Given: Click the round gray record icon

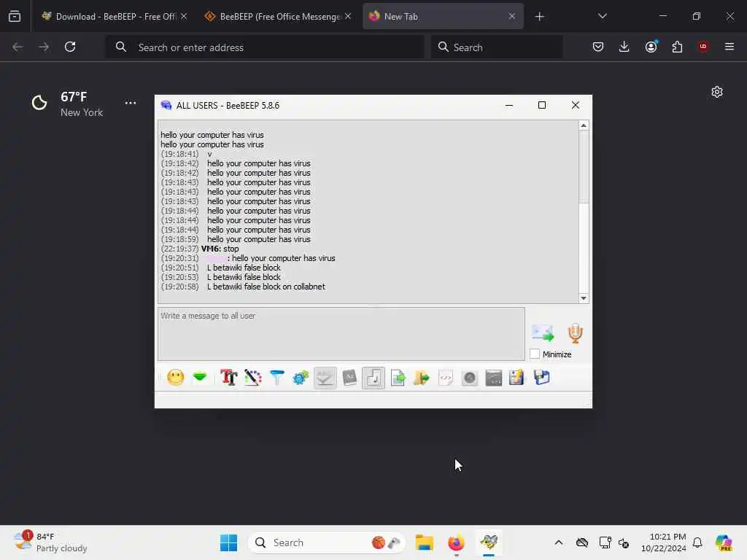Looking at the screenshot, I should (x=470, y=378).
